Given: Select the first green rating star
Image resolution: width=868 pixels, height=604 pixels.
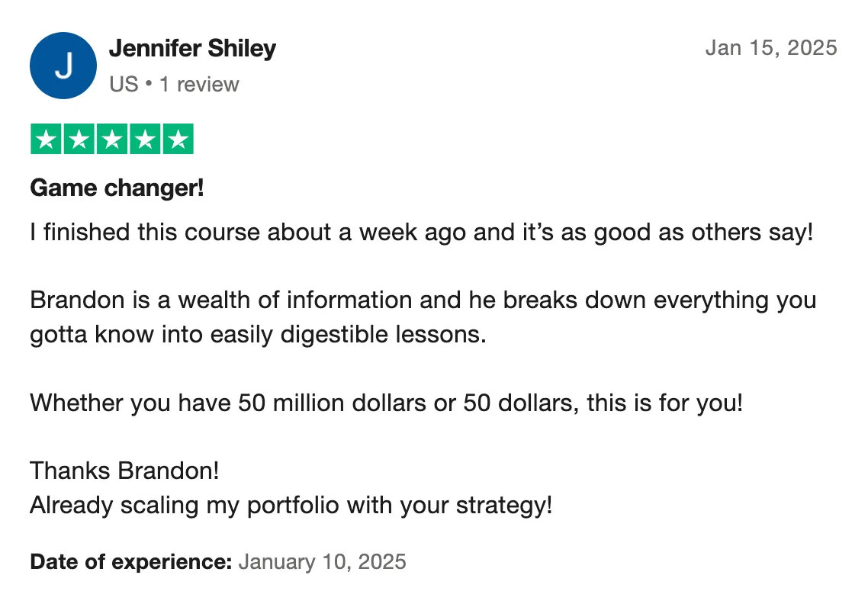Looking at the screenshot, I should click(x=46, y=139).
